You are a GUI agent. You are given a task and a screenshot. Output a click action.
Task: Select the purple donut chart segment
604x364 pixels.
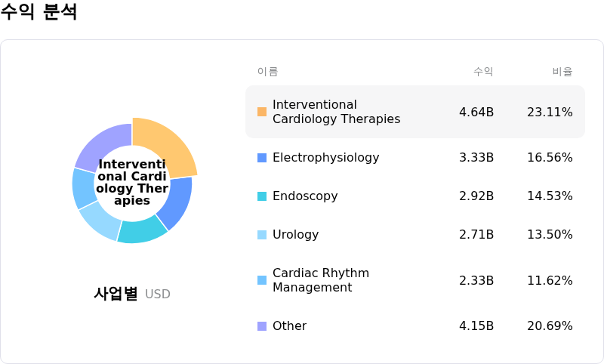(x=103, y=145)
